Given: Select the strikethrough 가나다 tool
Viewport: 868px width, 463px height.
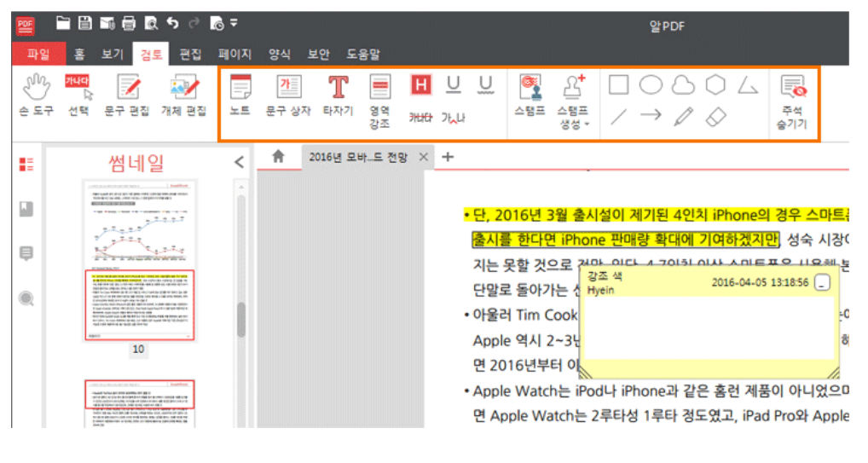Looking at the screenshot, I should click(x=420, y=118).
